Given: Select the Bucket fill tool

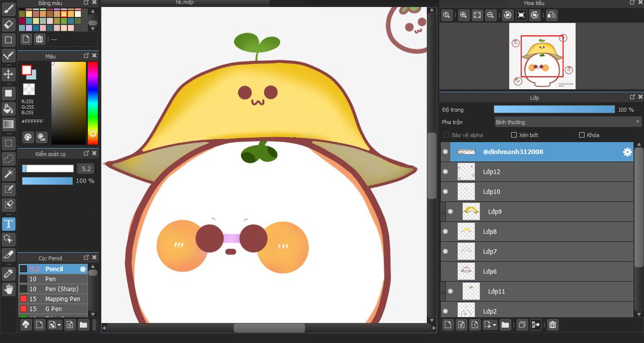Looking at the screenshot, I should click(9, 109).
